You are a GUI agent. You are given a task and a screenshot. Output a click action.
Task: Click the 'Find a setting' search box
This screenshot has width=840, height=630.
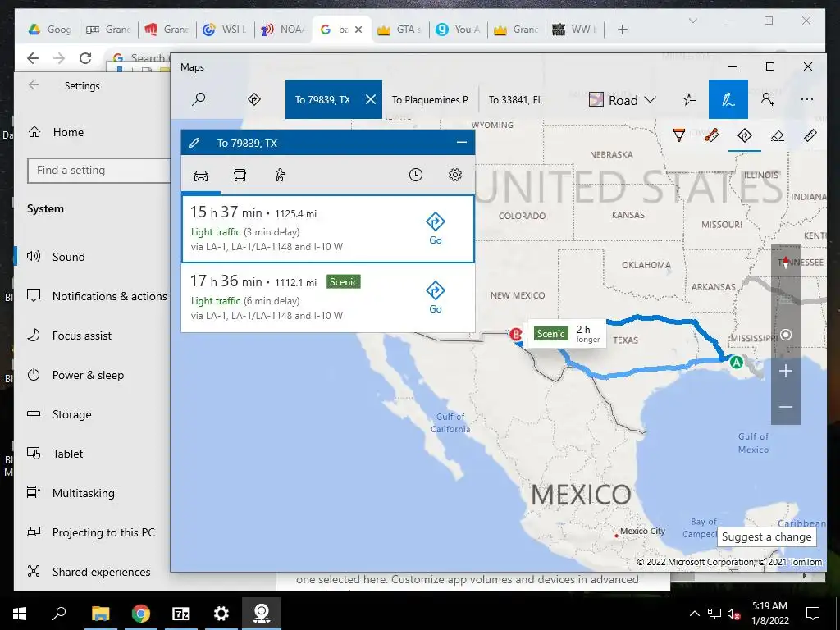(x=98, y=171)
